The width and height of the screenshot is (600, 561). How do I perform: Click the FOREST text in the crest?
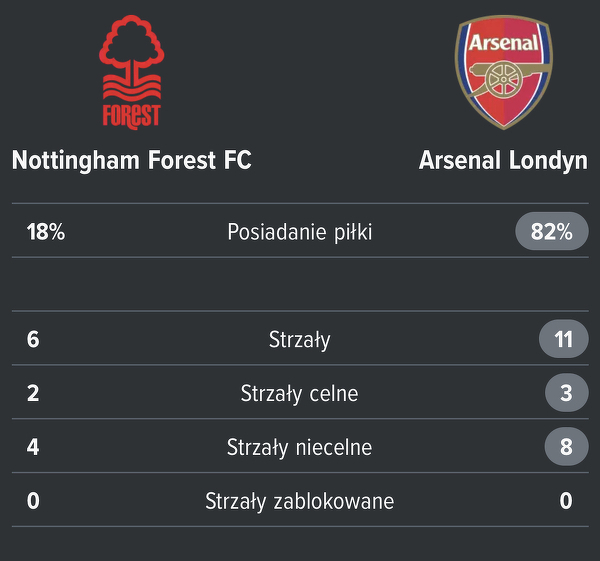(131, 114)
